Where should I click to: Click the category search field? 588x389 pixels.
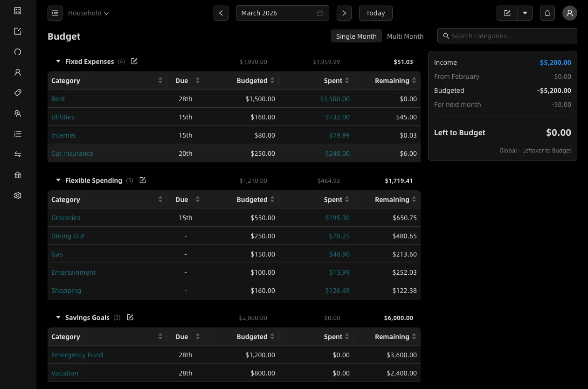pos(506,35)
